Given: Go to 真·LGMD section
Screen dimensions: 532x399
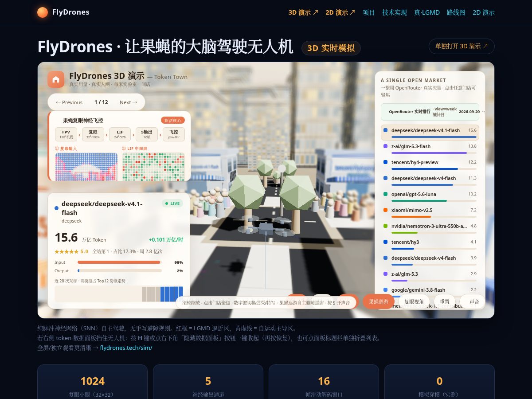Looking at the screenshot, I should tap(427, 12).
